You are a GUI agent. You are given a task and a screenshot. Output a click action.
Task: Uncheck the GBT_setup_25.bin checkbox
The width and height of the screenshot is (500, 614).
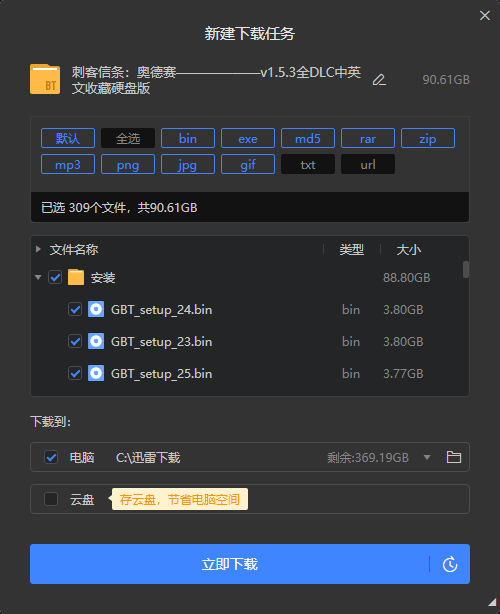click(75, 374)
